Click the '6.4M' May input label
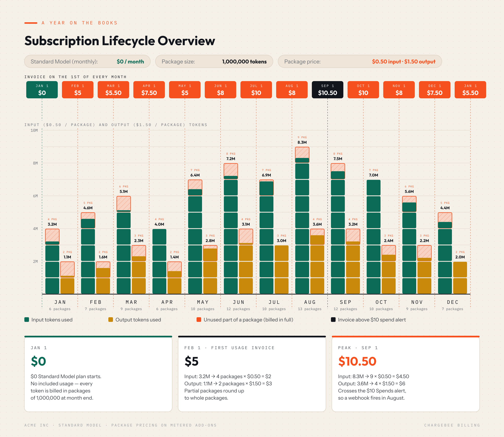This screenshot has width=504, height=437. point(195,175)
